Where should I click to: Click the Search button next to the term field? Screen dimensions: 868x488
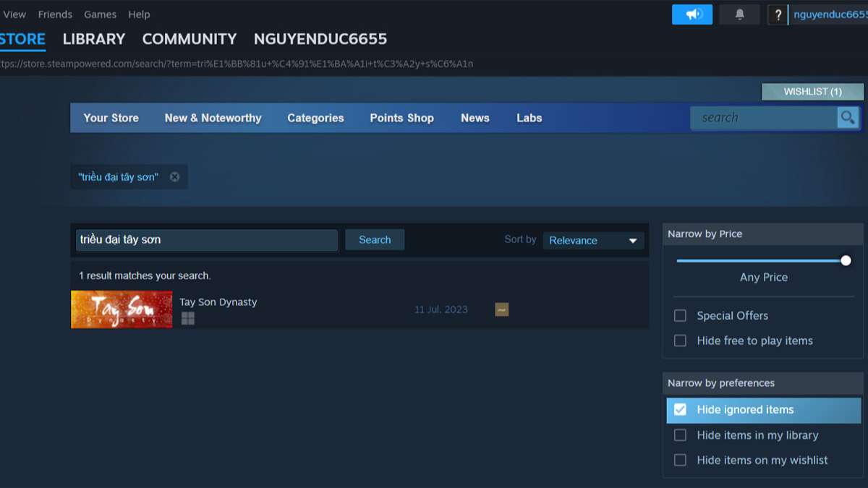375,240
